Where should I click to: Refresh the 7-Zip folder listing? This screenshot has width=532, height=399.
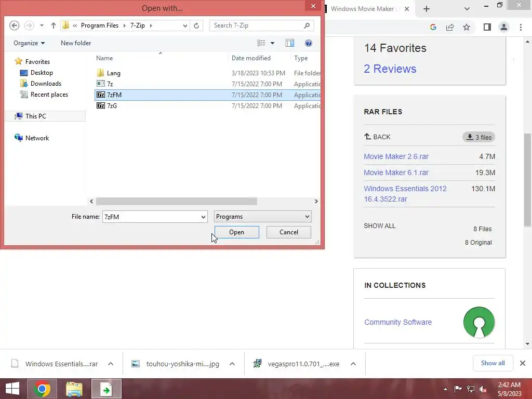point(196,25)
